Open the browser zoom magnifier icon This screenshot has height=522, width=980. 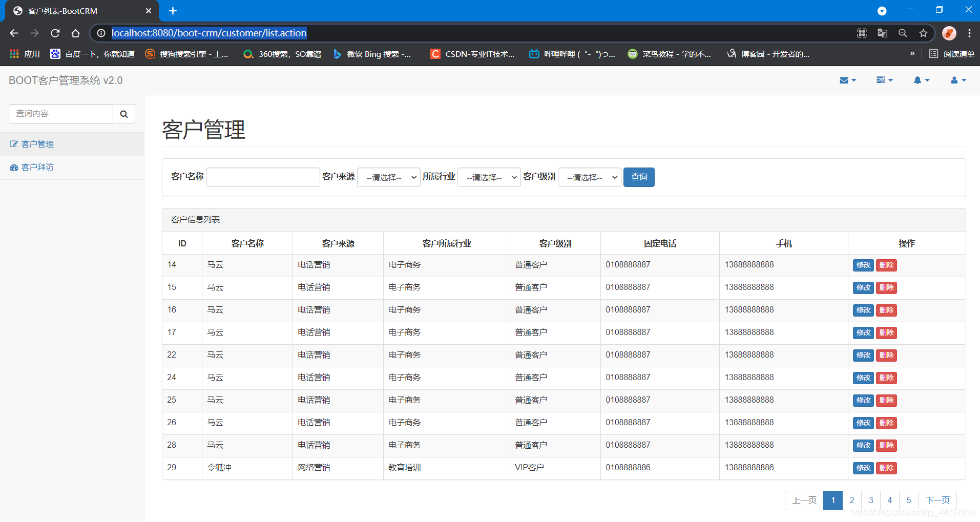903,33
